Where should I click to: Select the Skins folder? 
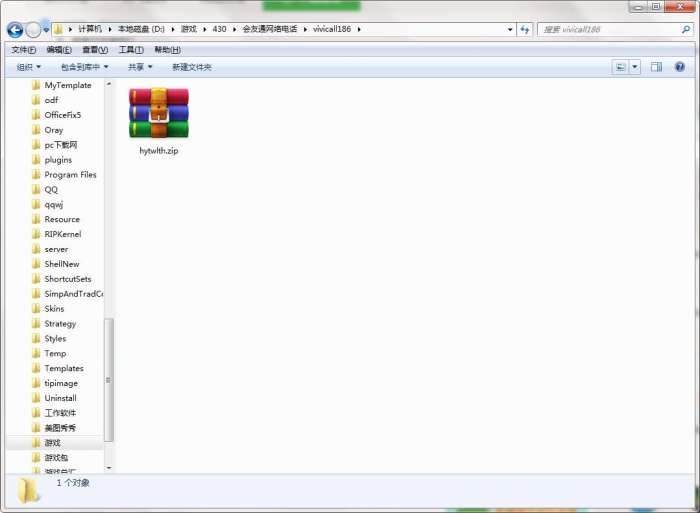point(54,309)
